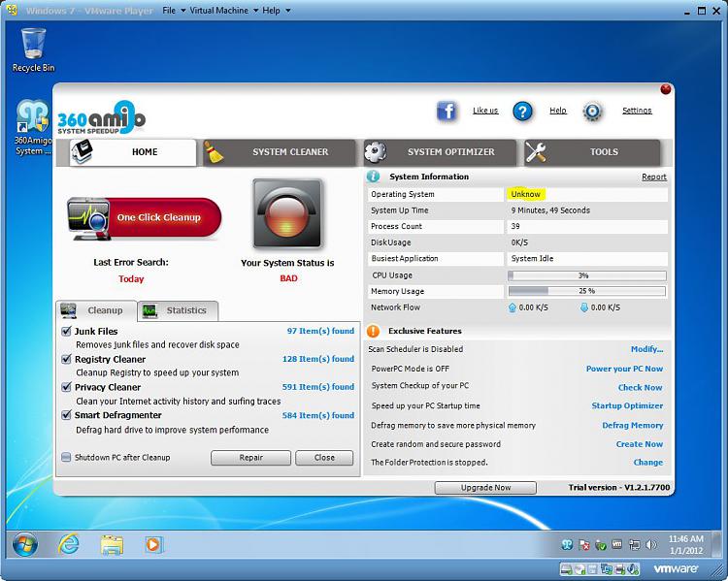Click the red close button of 360Amigo
The height and width of the screenshot is (581, 728).
coord(665,89)
